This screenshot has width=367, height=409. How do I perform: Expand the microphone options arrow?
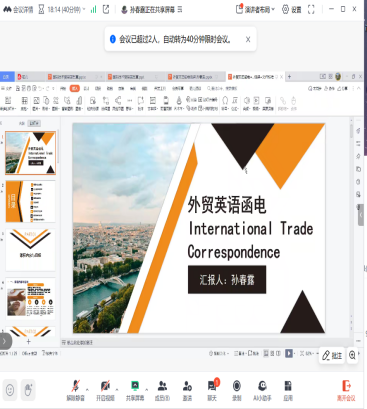[87, 389]
